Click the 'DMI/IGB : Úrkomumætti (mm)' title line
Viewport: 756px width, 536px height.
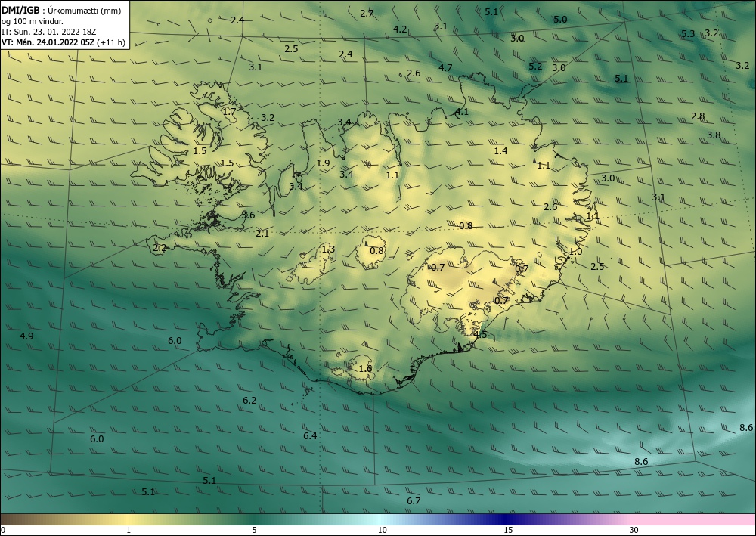pyautogui.click(x=61, y=11)
